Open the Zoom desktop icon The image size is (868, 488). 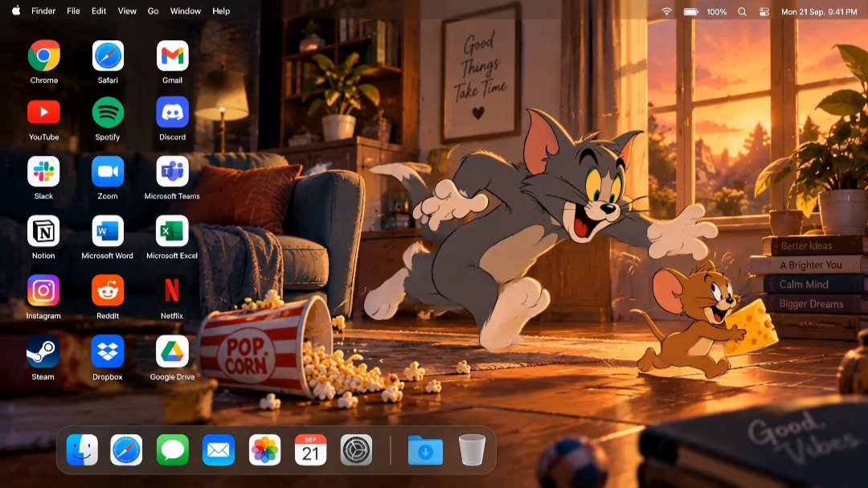(x=108, y=172)
